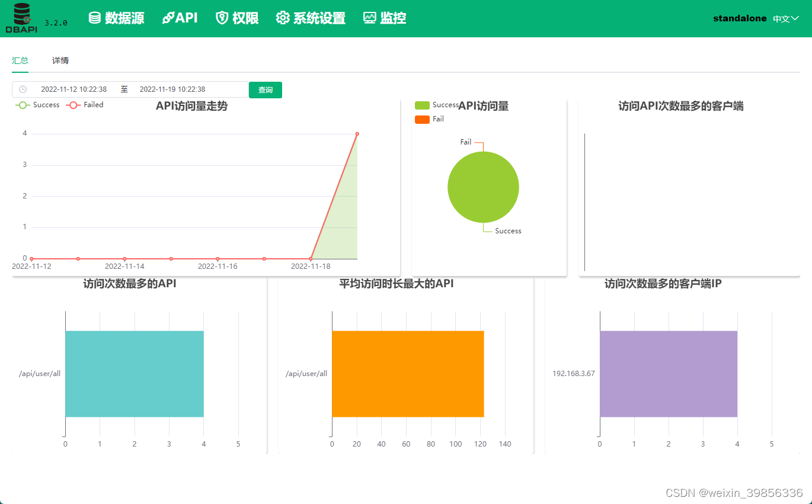Click the Success label below pie chart
Viewport: 812px width, 504px height.
(509, 231)
